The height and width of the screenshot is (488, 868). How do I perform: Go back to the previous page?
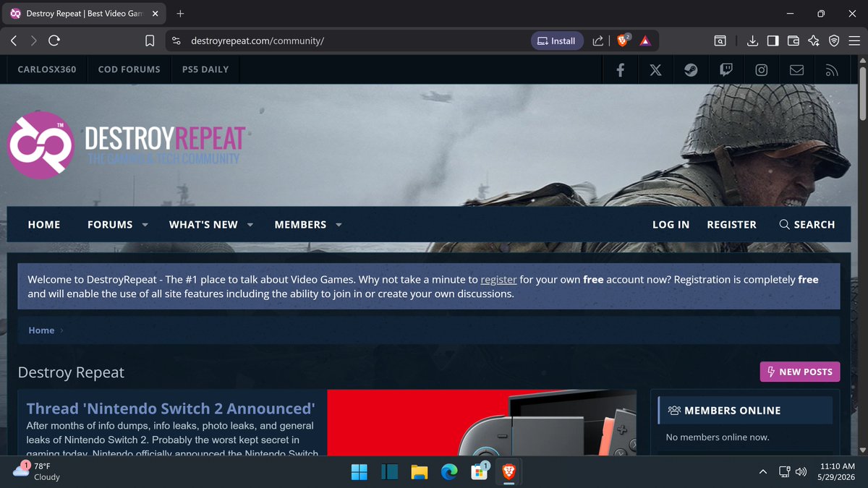click(x=14, y=41)
